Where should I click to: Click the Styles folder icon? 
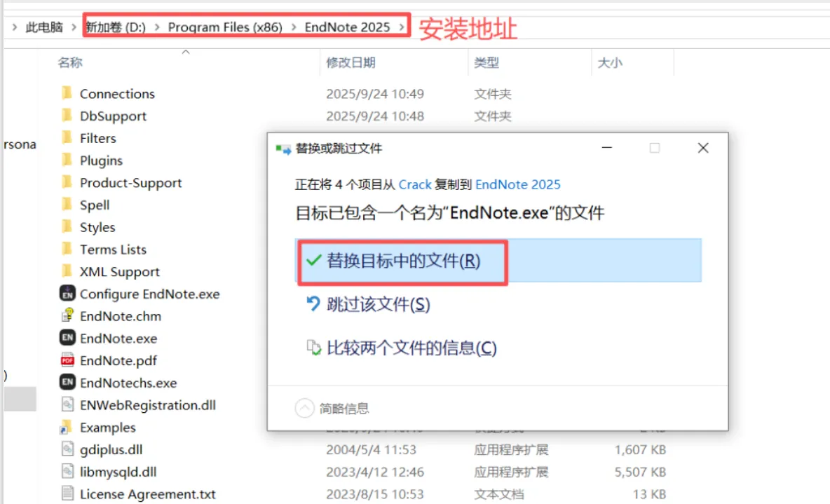pyautogui.click(x=67, y=226)
